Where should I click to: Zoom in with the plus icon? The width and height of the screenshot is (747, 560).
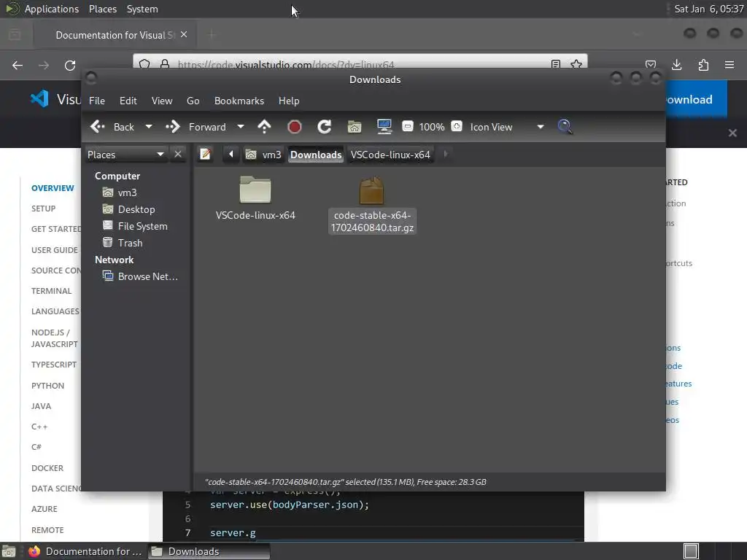point(457,126)
